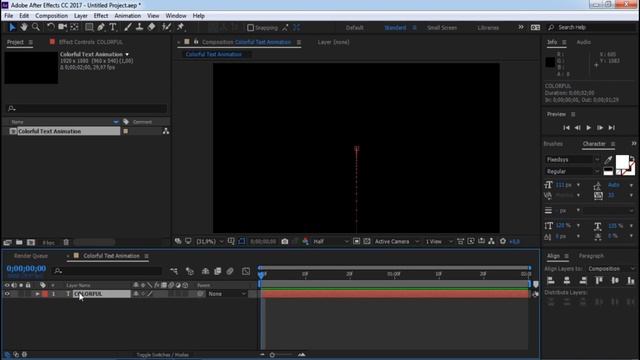This screenshot has width=640, height=360.
Task: Switch to the Small Screen workspace
Action: point(442,28)
